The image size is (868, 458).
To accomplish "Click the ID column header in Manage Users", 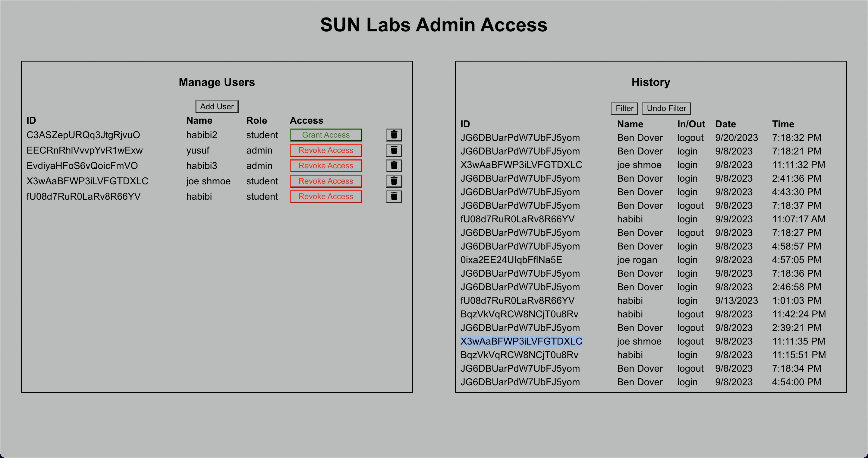I will (x=31, y=120).
